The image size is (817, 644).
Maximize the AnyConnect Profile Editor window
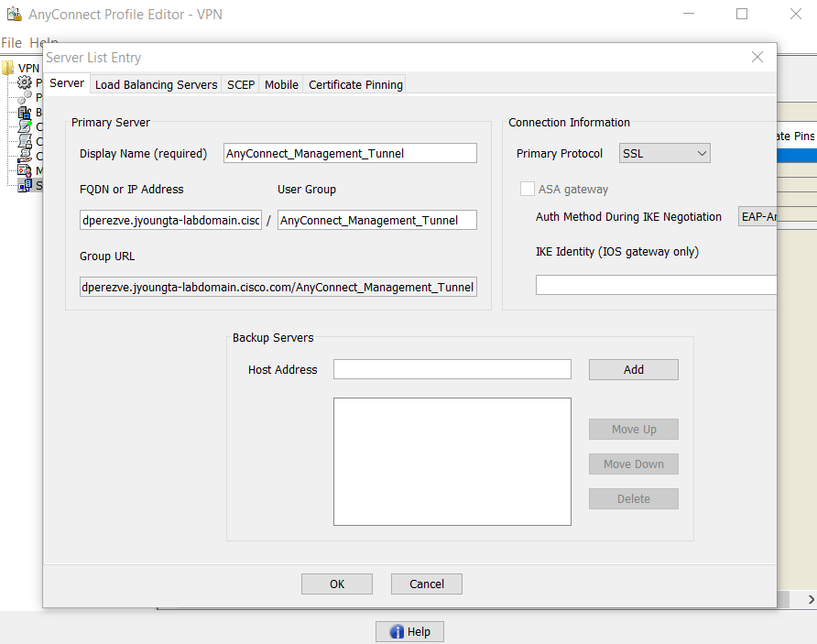point(742,14)
